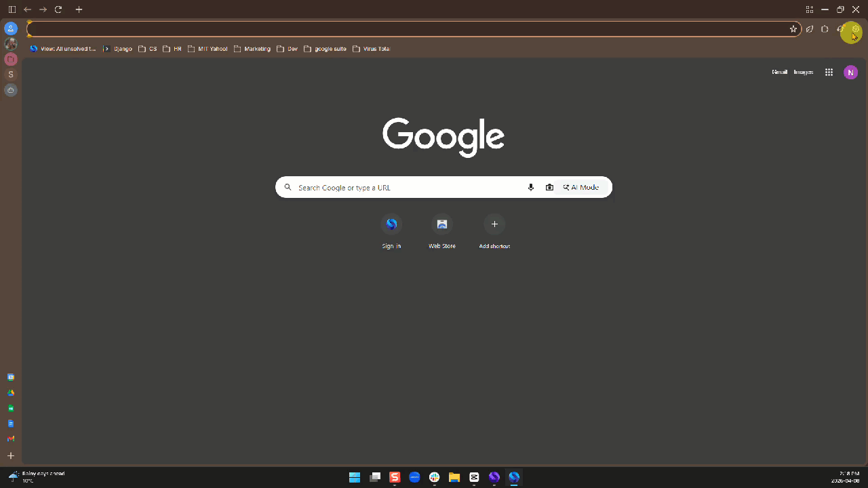Open the Web Store shortcut tile
868x488 pixels.
[442, 232]
